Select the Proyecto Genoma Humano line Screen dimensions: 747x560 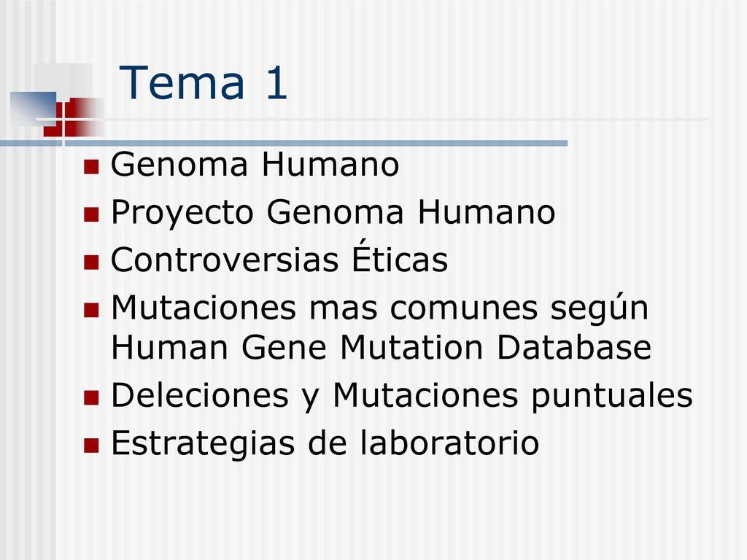(x=333, y=212)
